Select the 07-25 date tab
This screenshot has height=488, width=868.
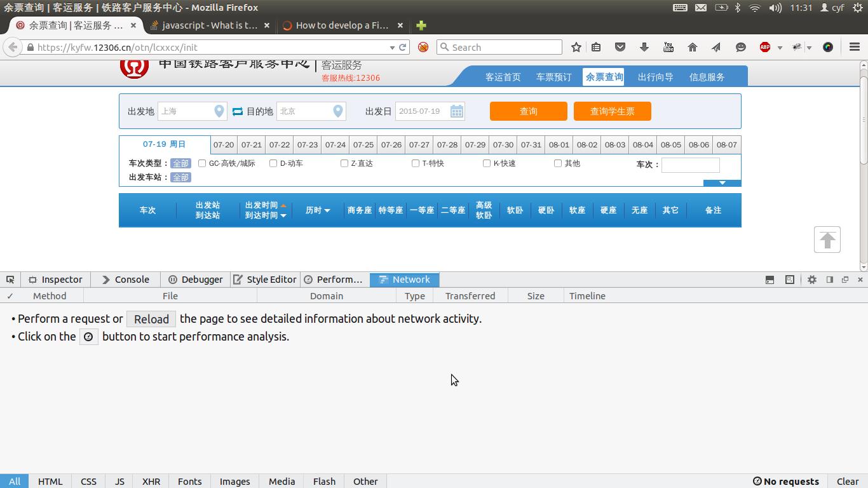363,145
